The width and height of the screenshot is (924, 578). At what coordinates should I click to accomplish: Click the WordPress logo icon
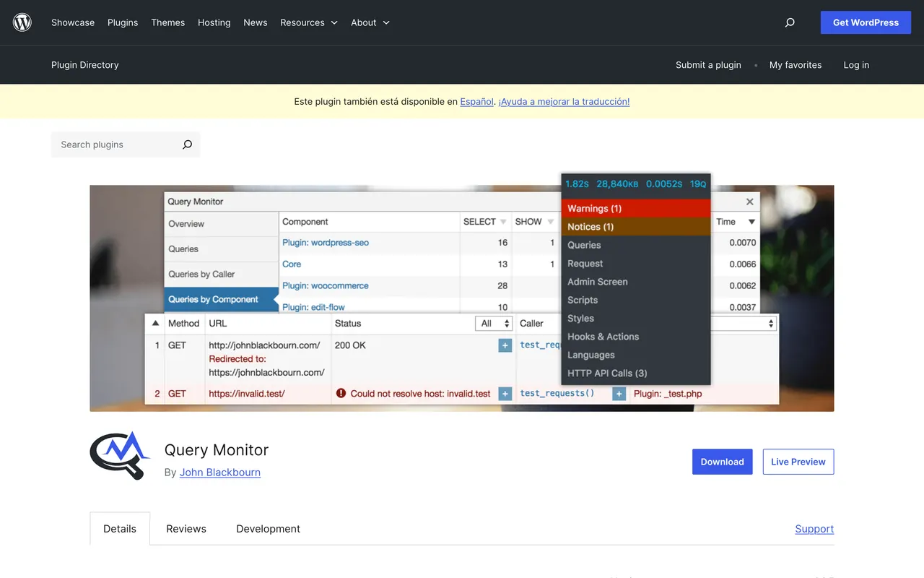tap(22, 22)
